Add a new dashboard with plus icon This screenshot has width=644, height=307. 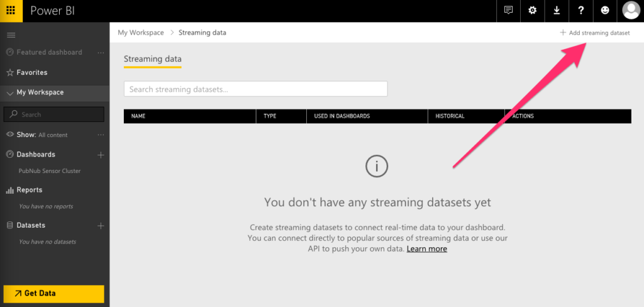click(101, 155)
